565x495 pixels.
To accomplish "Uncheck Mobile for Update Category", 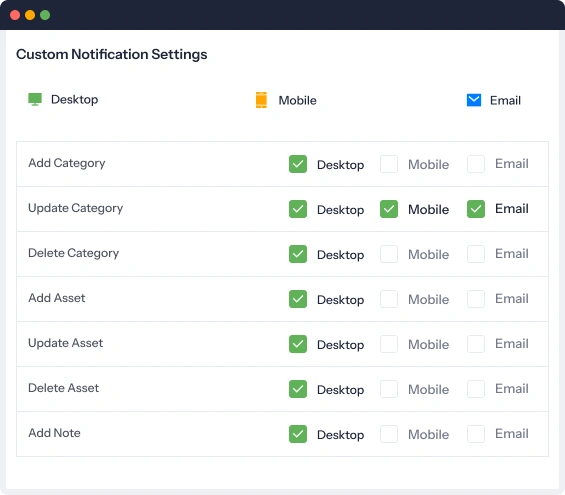I will [389, 209].
